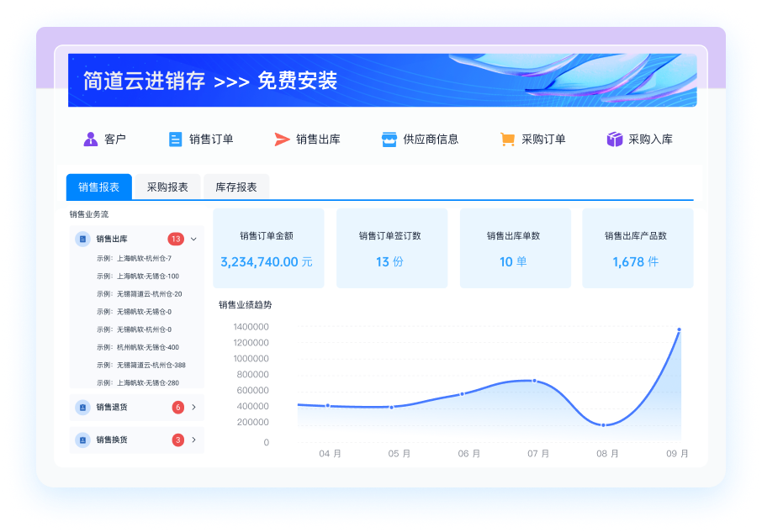This screenshot has height=532, width=762.
Task: Open the 采购入库 shortcut
Action: pyautogui.click(x=639, y=140)
